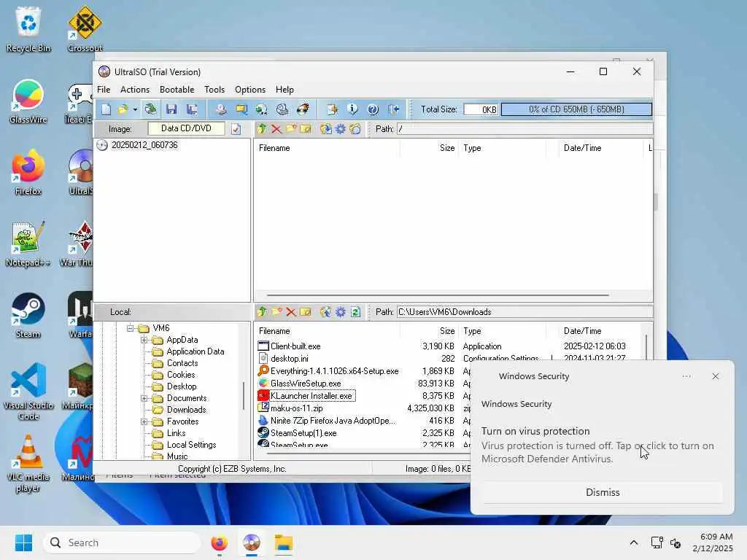The height and width of the screenshot is (560, 747).
Task: Click the Save As toolbar icon
Action: click(192, 109)
